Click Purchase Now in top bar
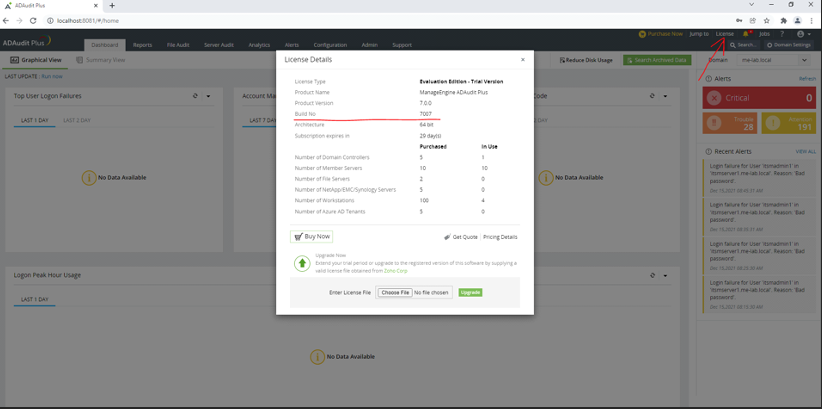 tap(661, 34)
